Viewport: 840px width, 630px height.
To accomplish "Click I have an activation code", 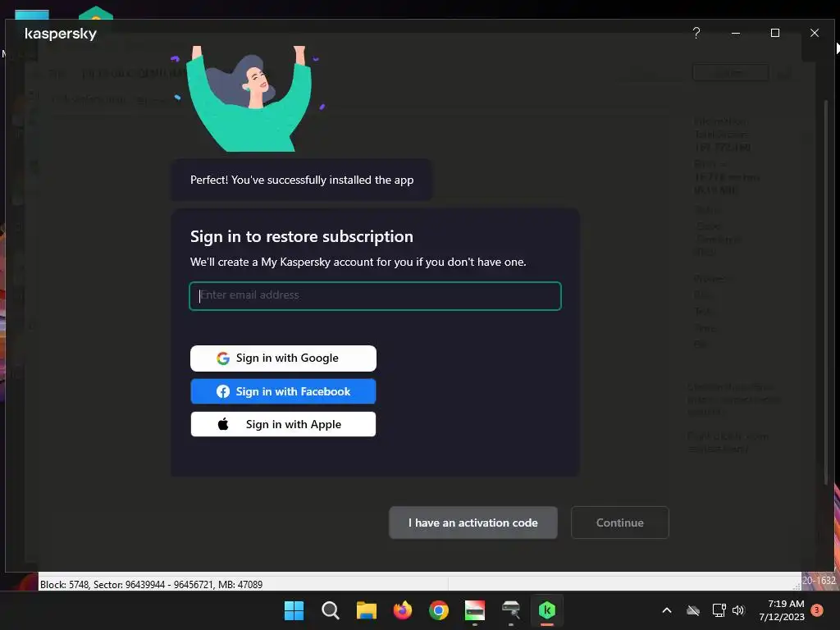I will pyautogui.click(x=473, y=523).
